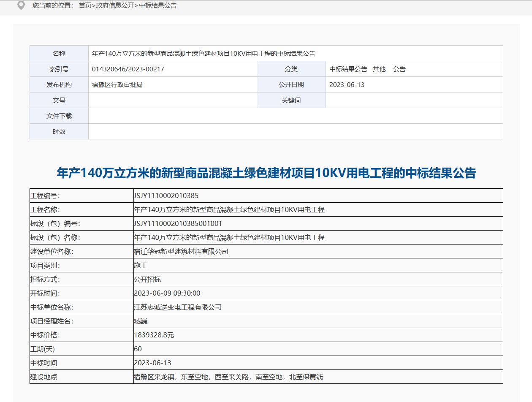Image resolution: width=532 pixels, height=402 pixels.
Task: Click the construction location text 宿豫区来龙镇
Action: point(155,377)
